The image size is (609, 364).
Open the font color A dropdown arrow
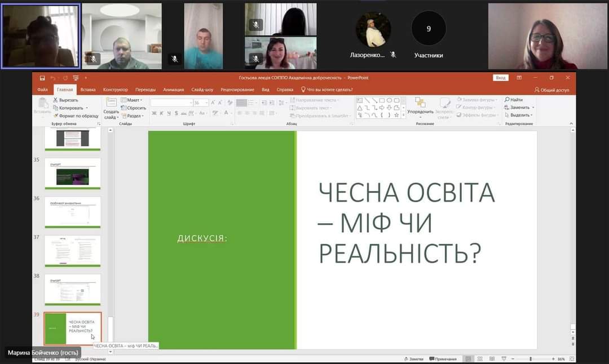(232, 113)
